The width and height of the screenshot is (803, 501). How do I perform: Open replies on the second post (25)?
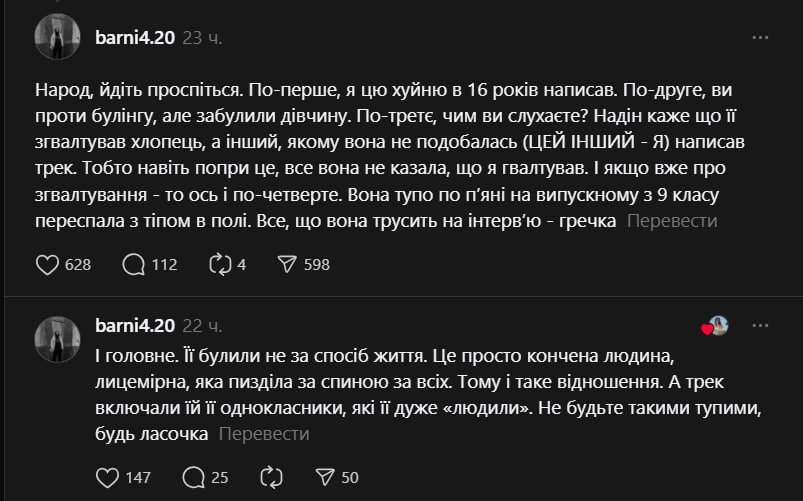coord(195,477)
